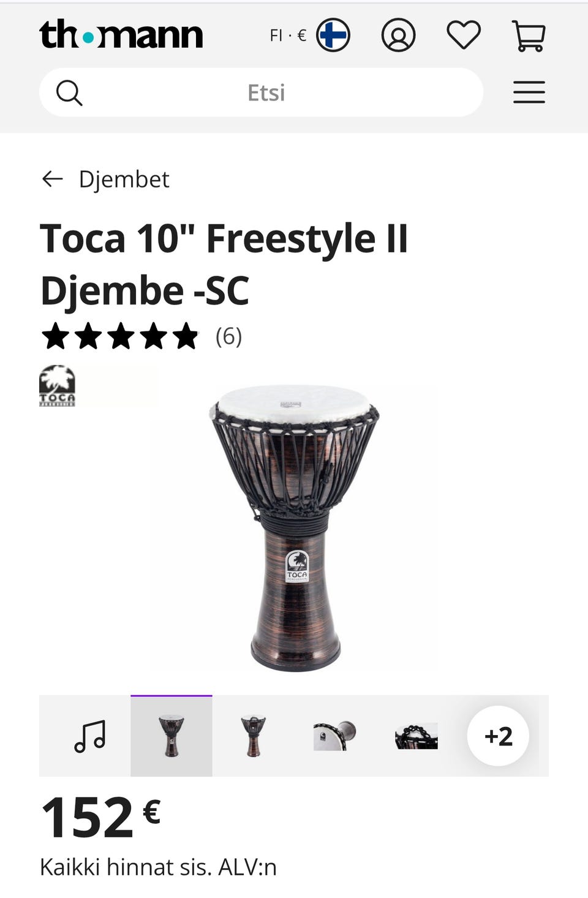Select the second djembe thumbnail
Screen dimensions: 588x898
point(253,736)
